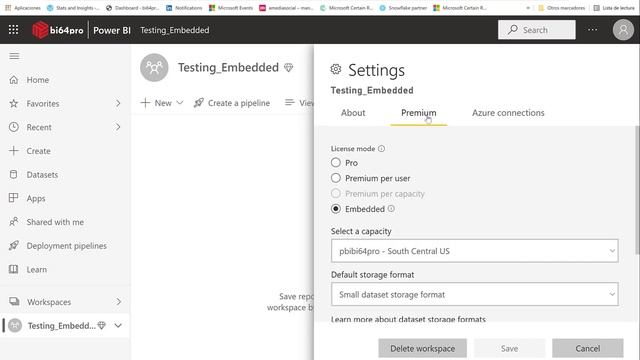Click the bi64pro red cube logo
The height and width of the screenshot is (360, 640).
(x=40, y=30)
